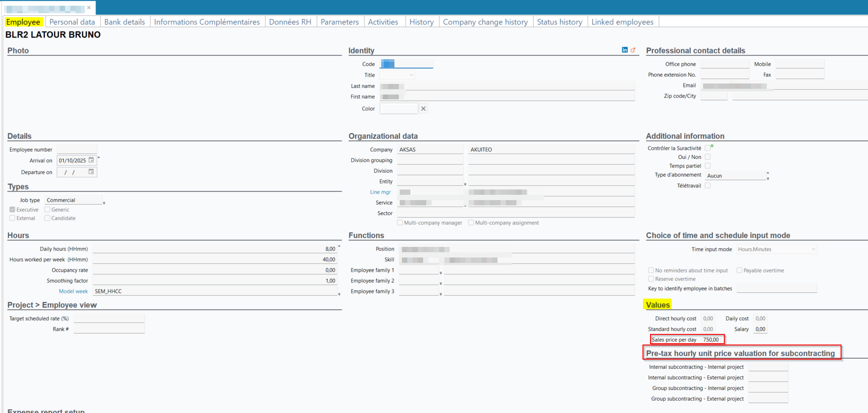
Task: Open the Departure on calendar picker
Action: [x=91, y=172]
